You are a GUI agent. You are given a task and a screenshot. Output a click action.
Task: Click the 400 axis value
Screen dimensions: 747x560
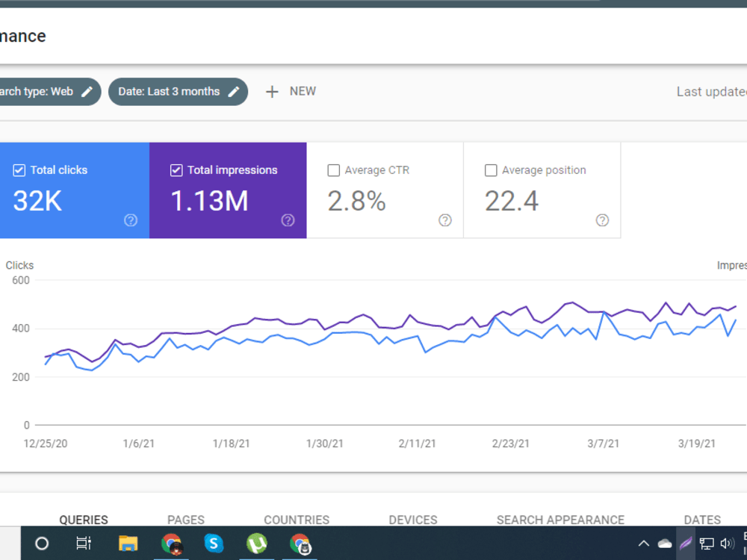tap(21, 329)
